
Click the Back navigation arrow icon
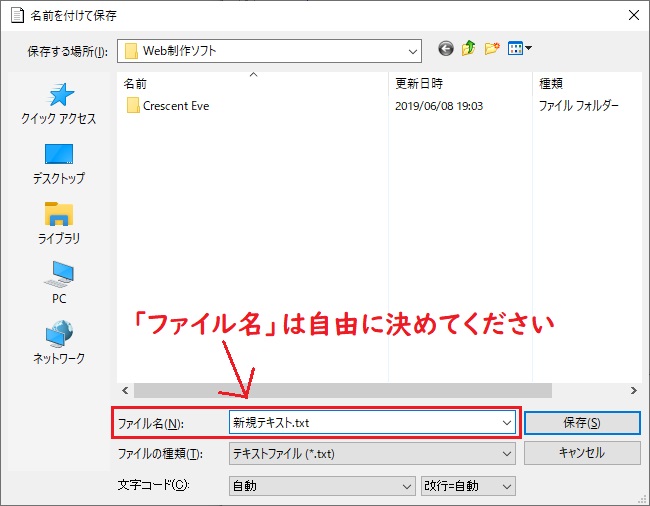click(445, 49)
